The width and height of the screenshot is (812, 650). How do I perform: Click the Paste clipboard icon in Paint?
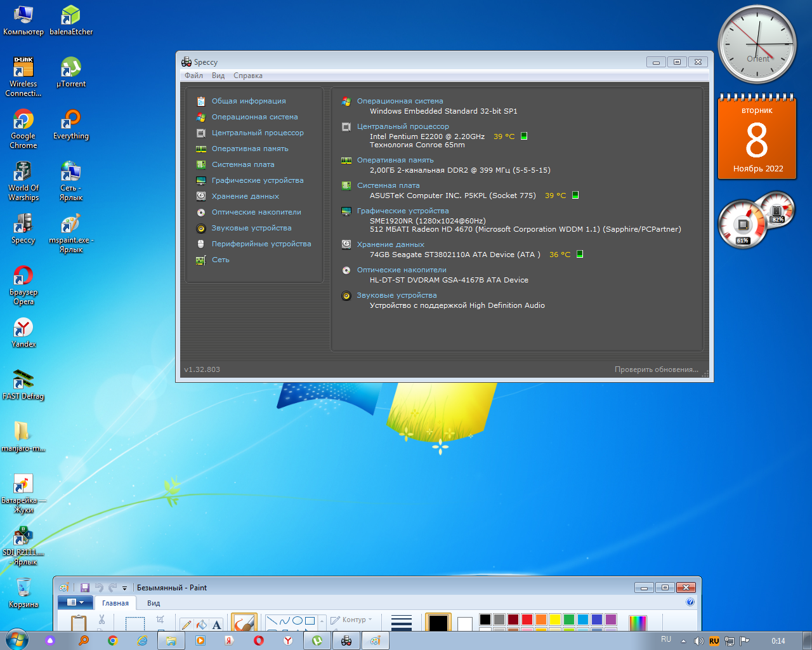point(79,623)
